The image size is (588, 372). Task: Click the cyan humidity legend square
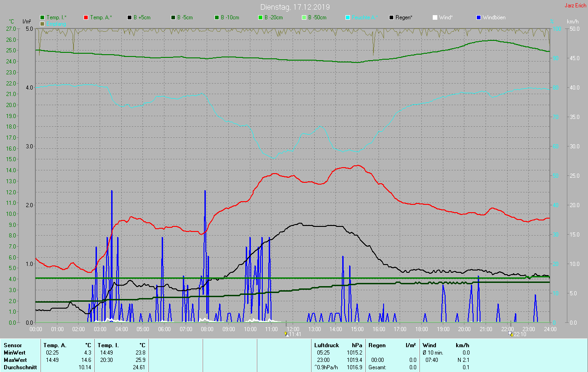348,17
